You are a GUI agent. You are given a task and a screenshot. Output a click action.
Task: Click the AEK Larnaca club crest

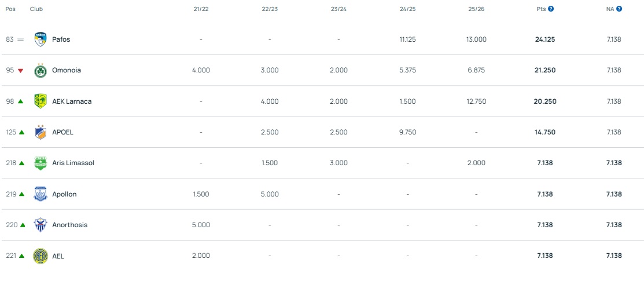(40, 101)
